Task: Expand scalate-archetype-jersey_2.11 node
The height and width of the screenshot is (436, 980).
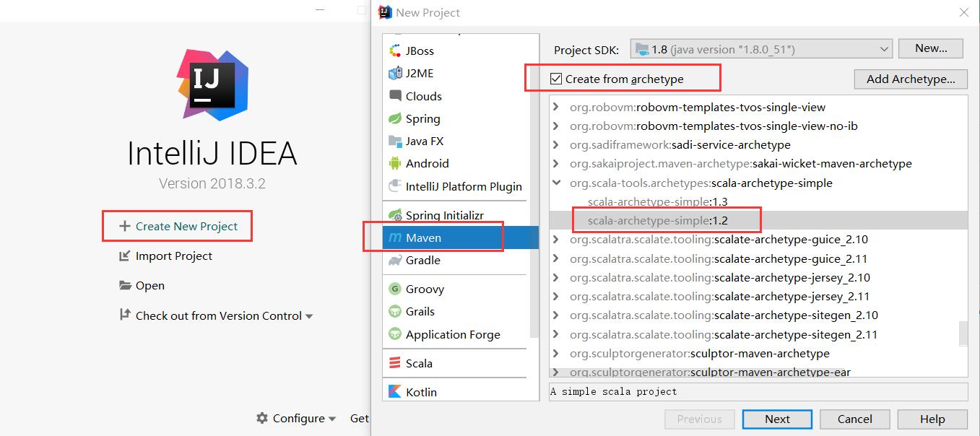Action: pyautogui.click(x=556, y=296)
